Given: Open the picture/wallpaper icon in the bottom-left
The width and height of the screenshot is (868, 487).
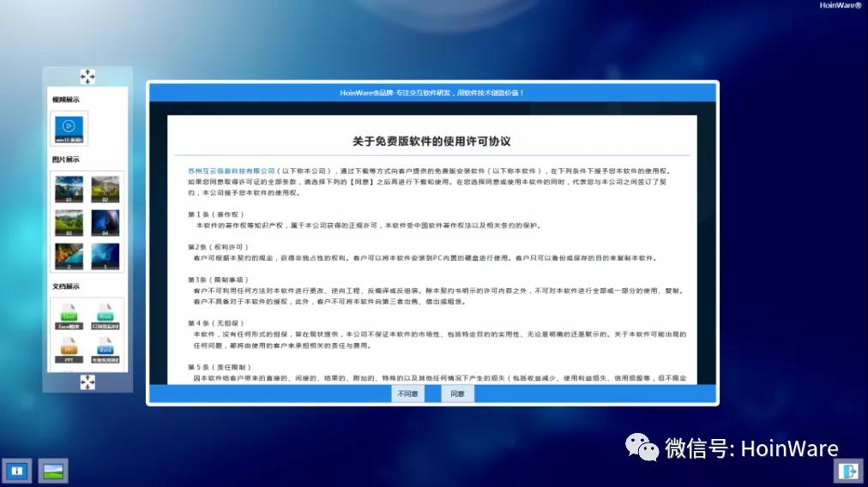Looking at the screenshot, I should point(53,471).
